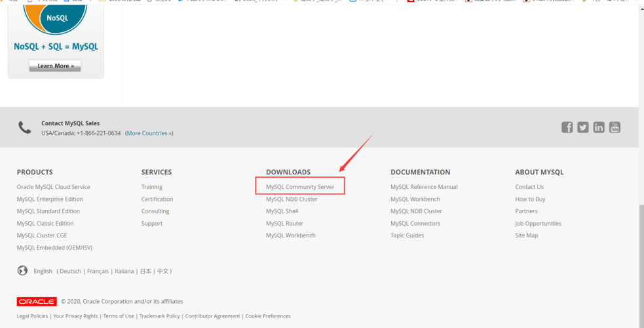Open Your Privacy Rights link
This screenshot has width=644, height=328.
(x=75, y=316)
